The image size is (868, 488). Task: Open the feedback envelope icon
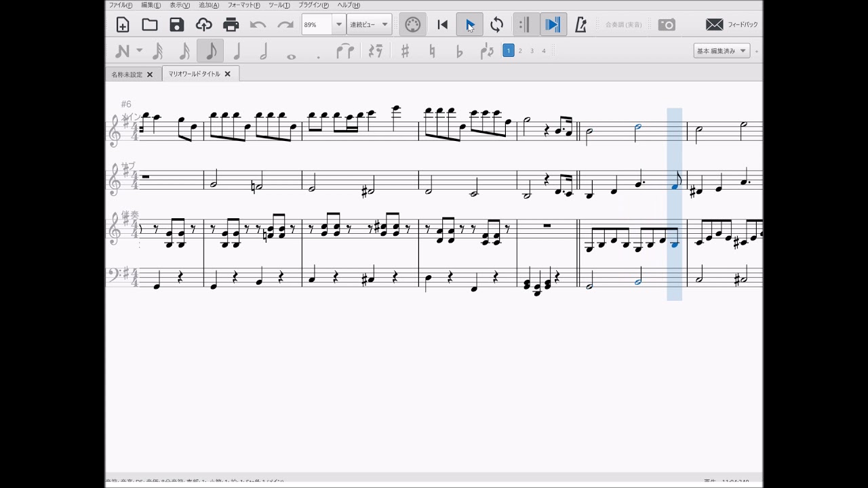(714, 25)
